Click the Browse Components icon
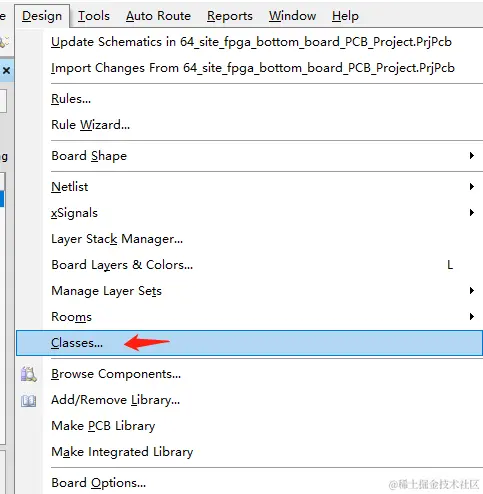The image size is (483, 494). 29,374
